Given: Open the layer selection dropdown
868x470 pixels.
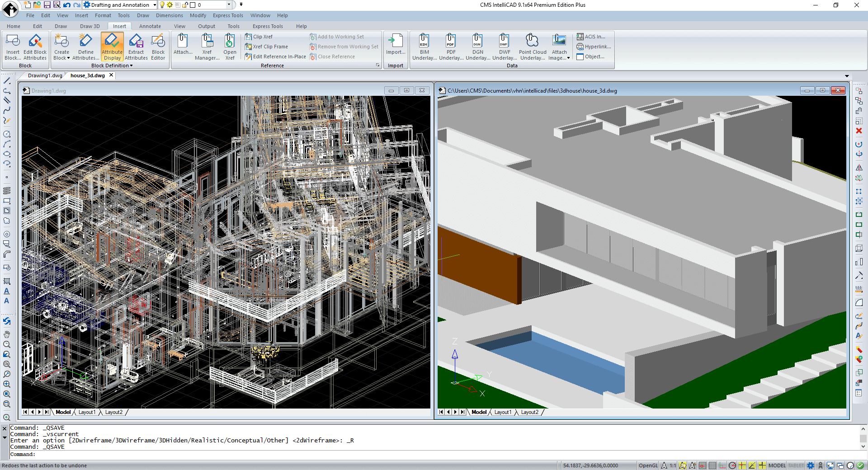Looking at the screenshot, I should (229, 5).
